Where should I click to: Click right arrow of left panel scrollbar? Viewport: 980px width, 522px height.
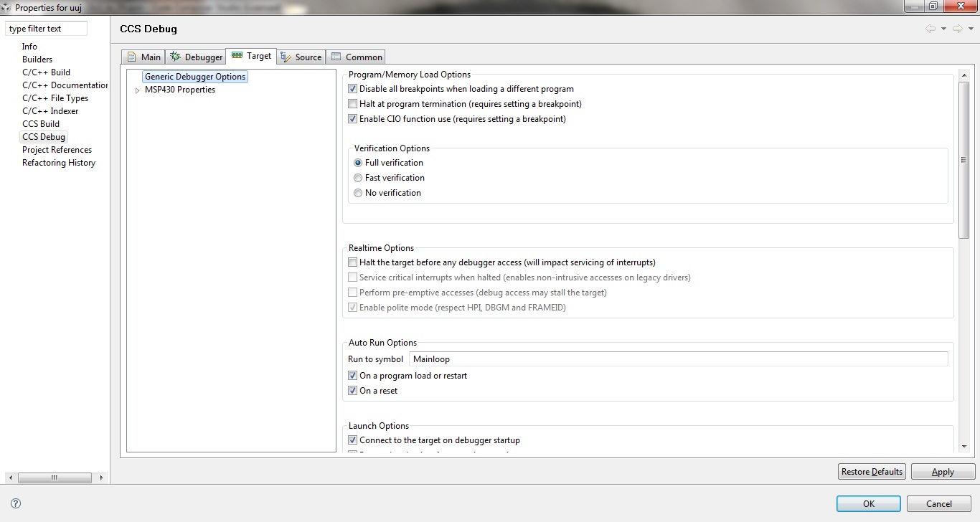coord(101,478)
